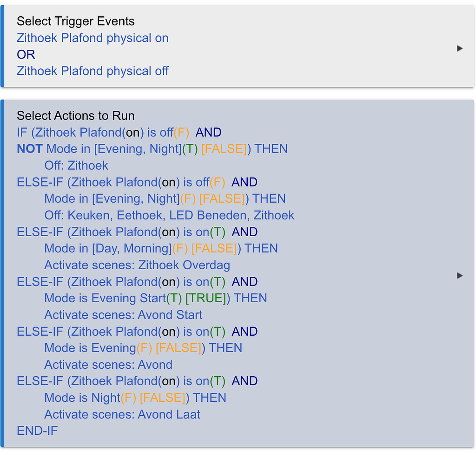Select Activate scenes: Avond Laat action
The width and height of the screenshot is (476, 452).
click(x=122, y=414)
